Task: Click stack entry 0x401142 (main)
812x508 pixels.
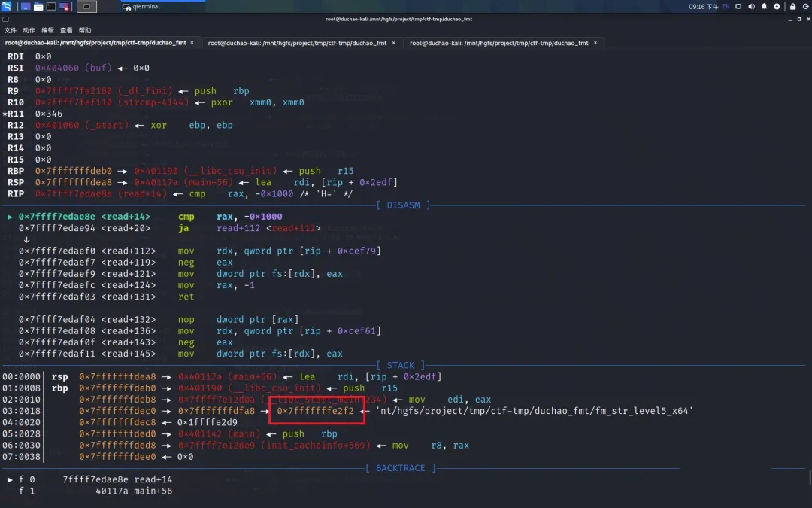Action: (219, 433)
